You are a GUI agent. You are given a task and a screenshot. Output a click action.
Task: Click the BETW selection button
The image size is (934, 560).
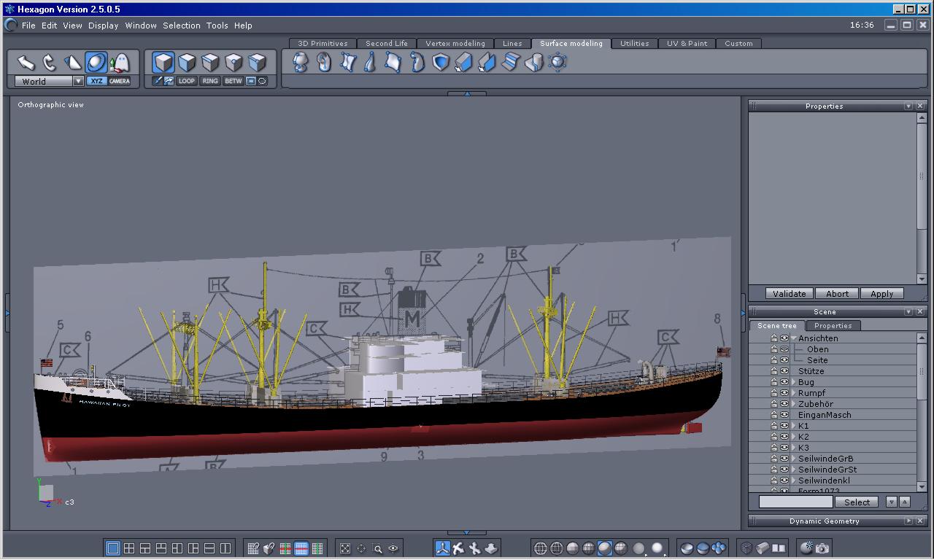233,81
